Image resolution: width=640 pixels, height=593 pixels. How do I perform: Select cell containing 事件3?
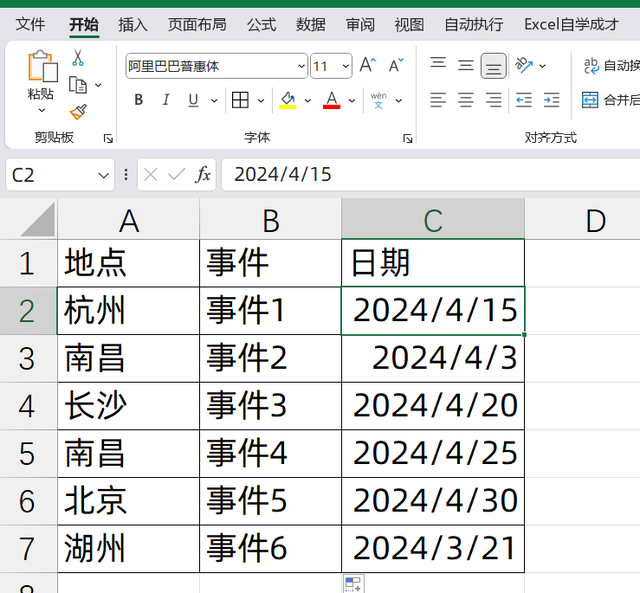pyautogui.click(x=270, y=406)
